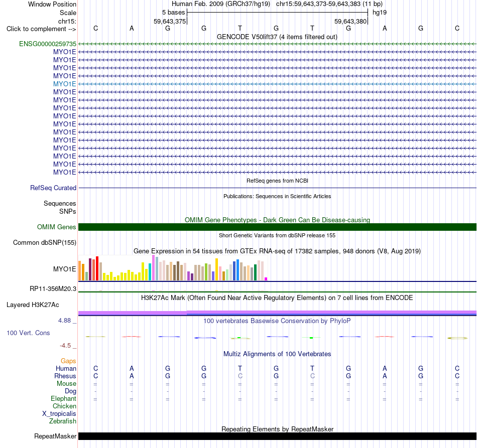Select the X_tropicalis species label
The image size is (477, 448).
59,414
